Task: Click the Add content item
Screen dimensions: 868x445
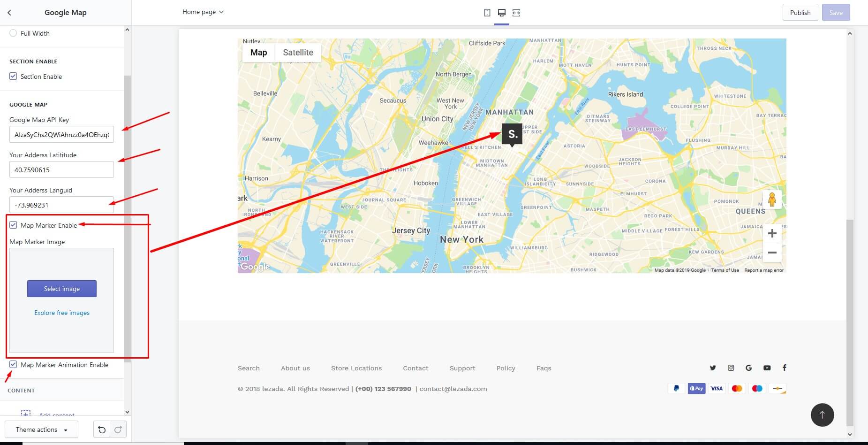Action: point(48,414)
